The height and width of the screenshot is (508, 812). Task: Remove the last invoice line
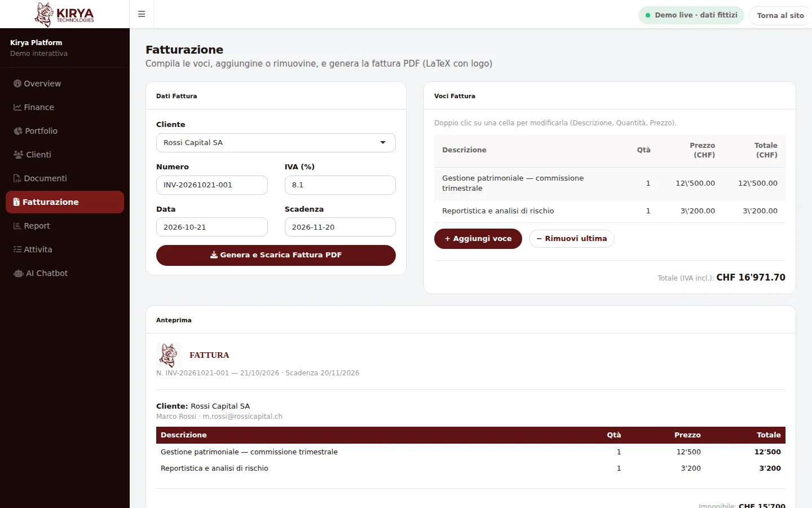(572, 239)
